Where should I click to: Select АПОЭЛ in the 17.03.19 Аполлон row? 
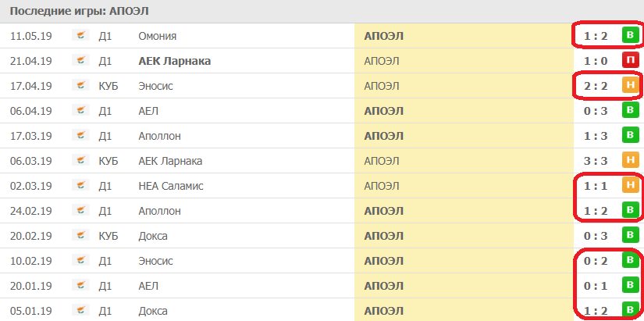click(384, 136)
